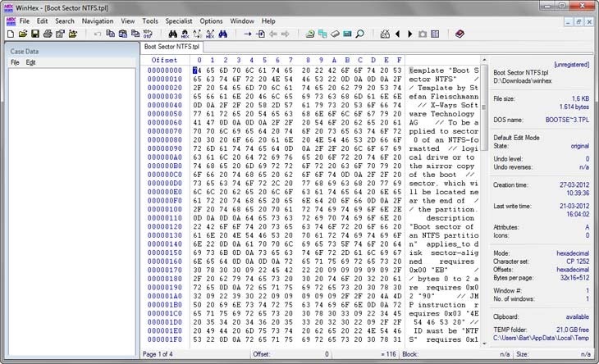This screenshot has height=364, width=599.
Task: Click the black right triangle toolbar icon
Action: tap(410, 34)
